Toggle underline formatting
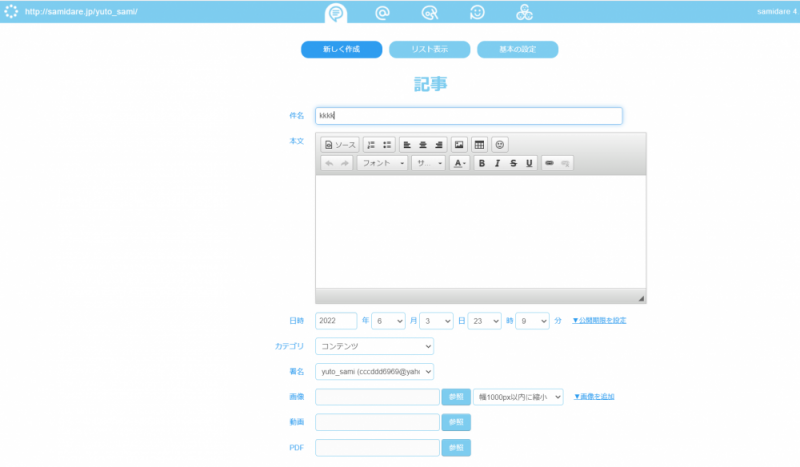The width and height of the screenshot is (800, 467). pyautogui.click(x=529, y=163)
